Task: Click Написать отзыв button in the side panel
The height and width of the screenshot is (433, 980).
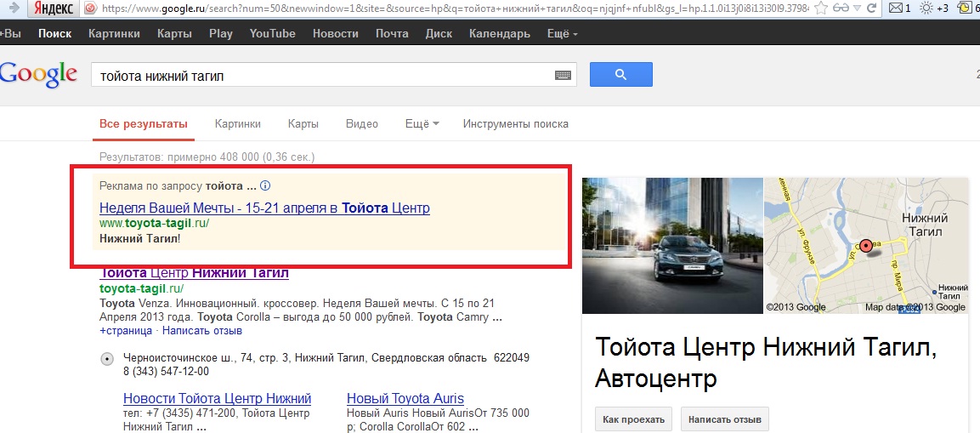Action: 725,419
